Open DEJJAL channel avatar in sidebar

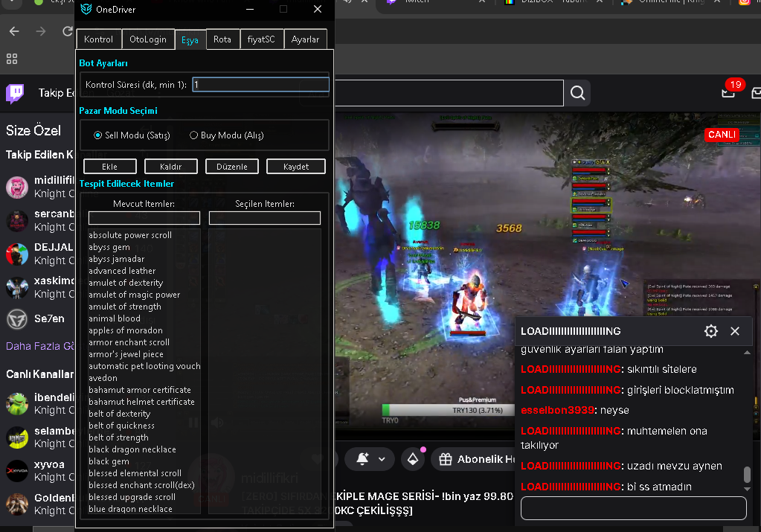point(17,254)
